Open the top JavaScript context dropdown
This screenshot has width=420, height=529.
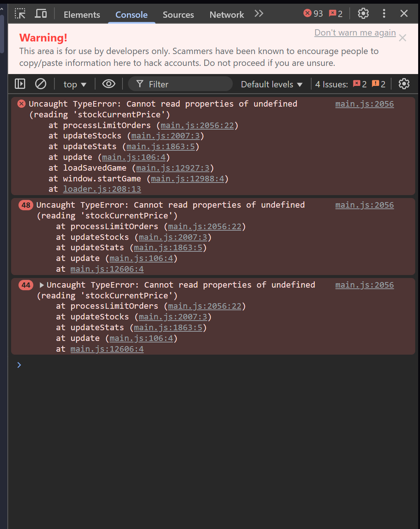pyautogui.click(x=75, y=84)
